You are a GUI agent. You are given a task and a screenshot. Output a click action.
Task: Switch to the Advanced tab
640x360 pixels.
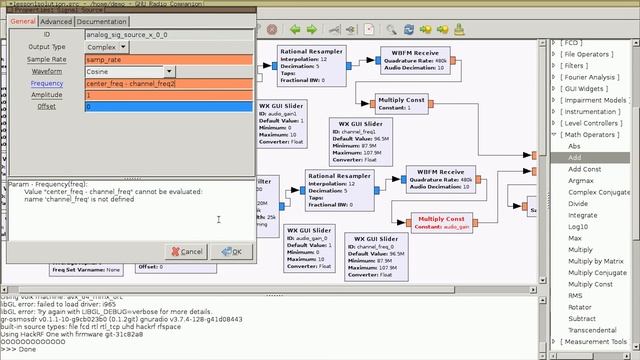tap(56, 22)
